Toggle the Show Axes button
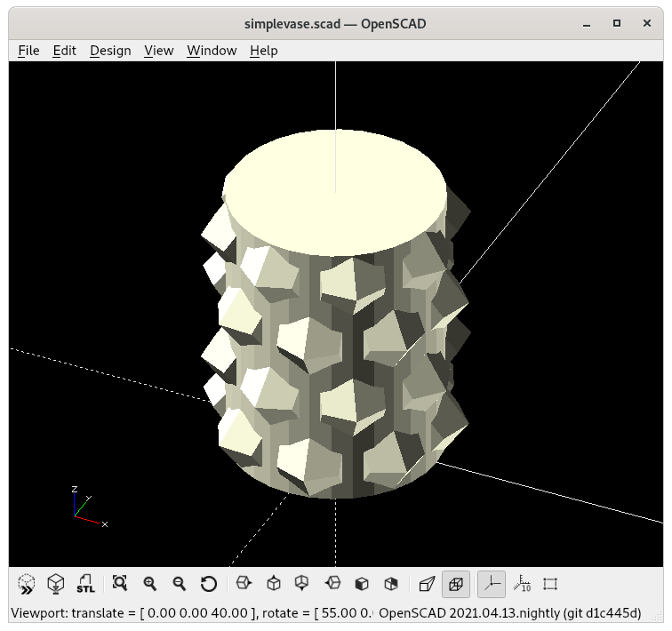 tap(492, 584)
